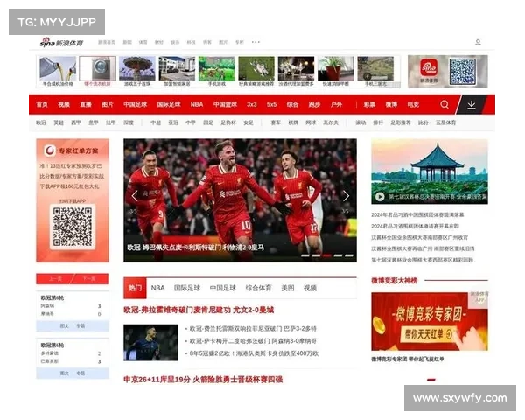Image resolution: width=525 pixels, height=420 pixels.
Task: Open the three-dot more menu in top bar
Action: [255, 42]
